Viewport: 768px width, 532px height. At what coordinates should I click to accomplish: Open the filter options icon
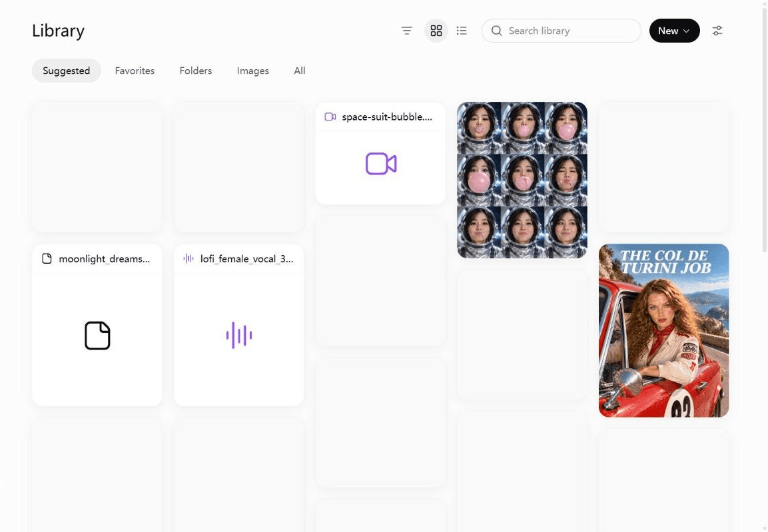tap(406, 31)
